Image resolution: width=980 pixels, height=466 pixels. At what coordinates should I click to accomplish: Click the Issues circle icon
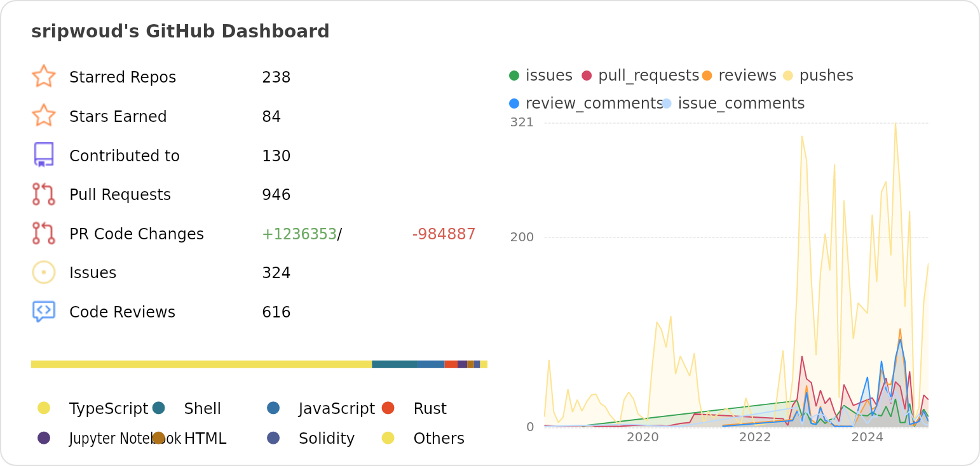coord(44,272)
